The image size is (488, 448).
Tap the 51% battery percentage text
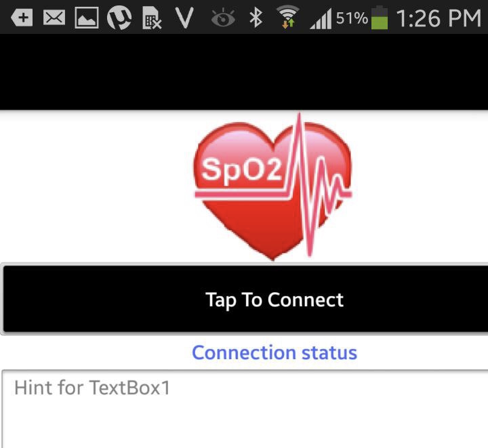pyautogui.click(x=352, y=18)
